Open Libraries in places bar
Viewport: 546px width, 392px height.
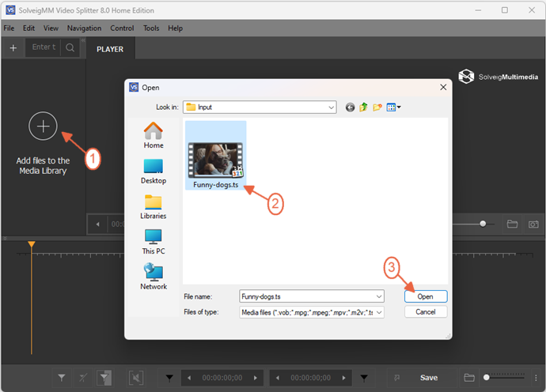point(154,207)
